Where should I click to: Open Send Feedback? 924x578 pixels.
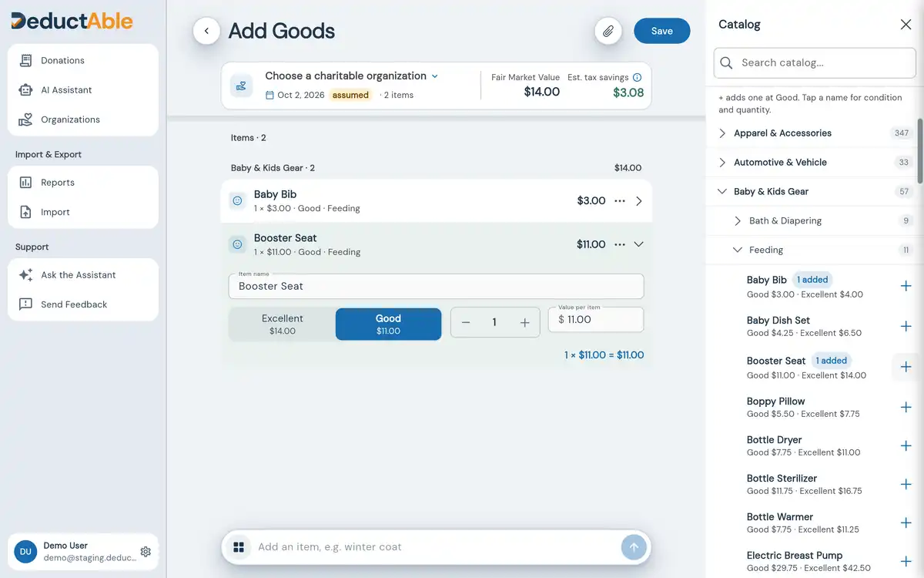(83, 304)
